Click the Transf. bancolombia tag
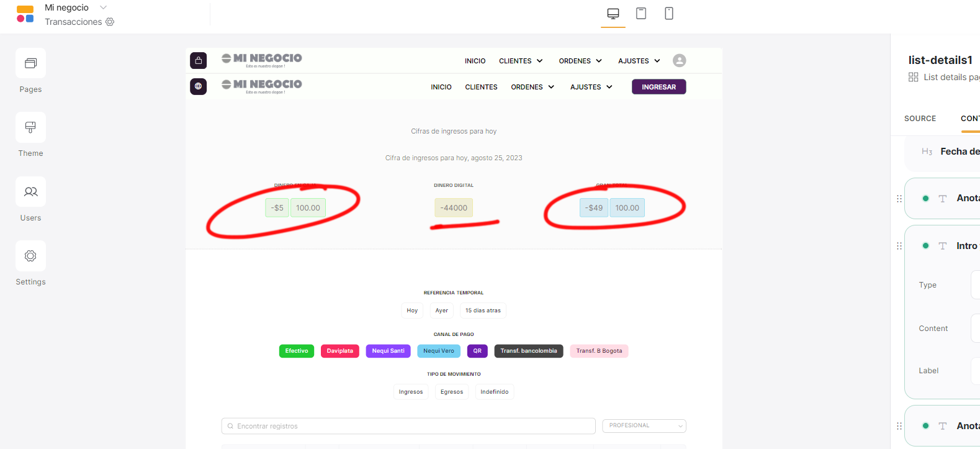980x449 pixels. (529, 351)
